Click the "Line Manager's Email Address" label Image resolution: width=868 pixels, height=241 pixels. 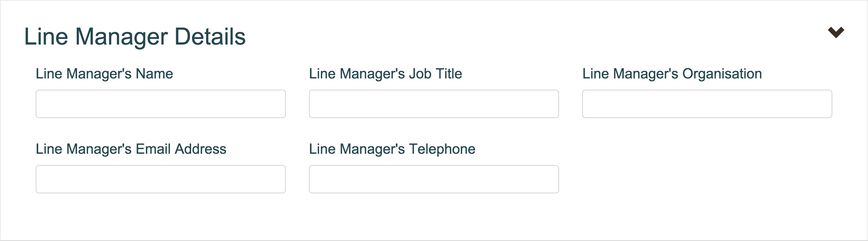pos(131,149)
